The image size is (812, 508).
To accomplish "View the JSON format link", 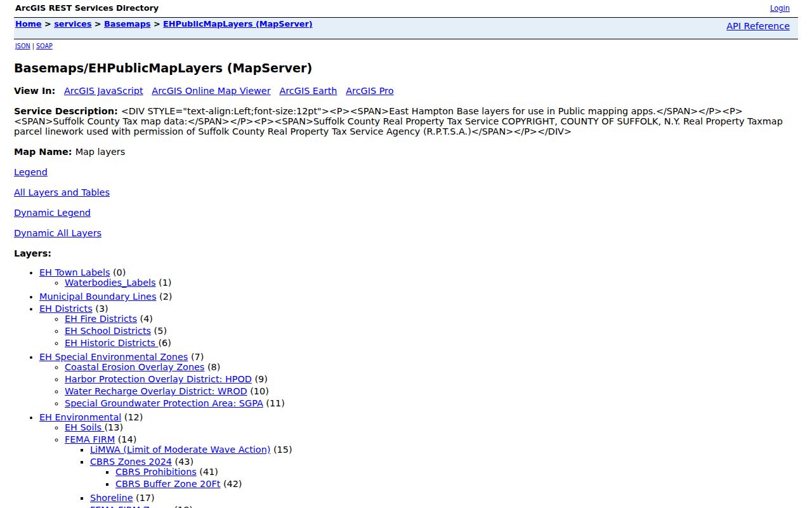I will tap(23, 46).
